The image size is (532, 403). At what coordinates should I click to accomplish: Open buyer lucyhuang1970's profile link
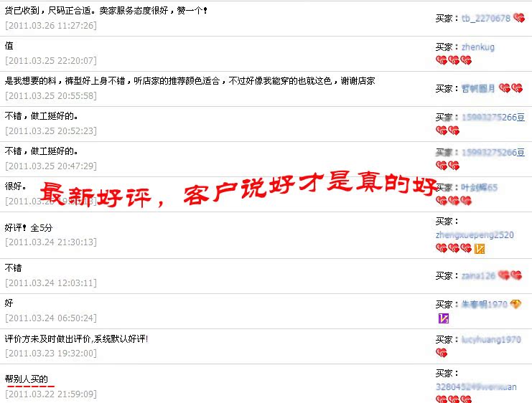tap(491, 340)
